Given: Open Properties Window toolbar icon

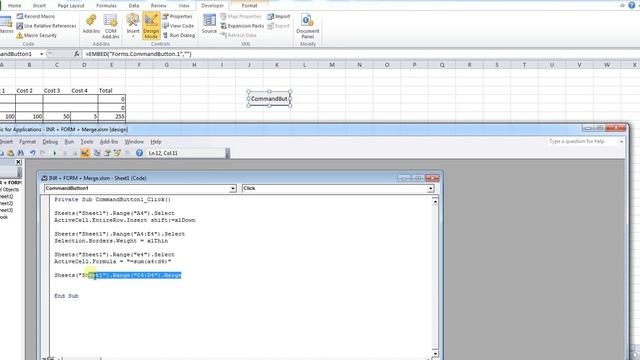Looking at the screenshot, I should point(107,153).
